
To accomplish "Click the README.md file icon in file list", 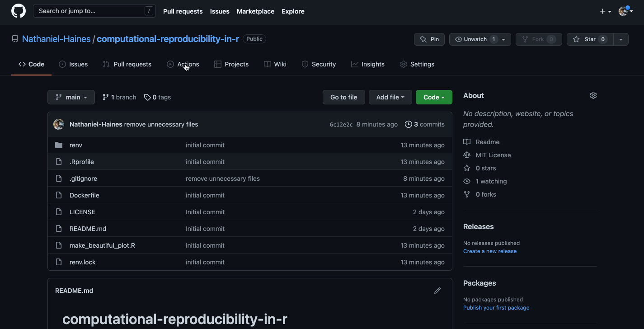I will (59, 229).
